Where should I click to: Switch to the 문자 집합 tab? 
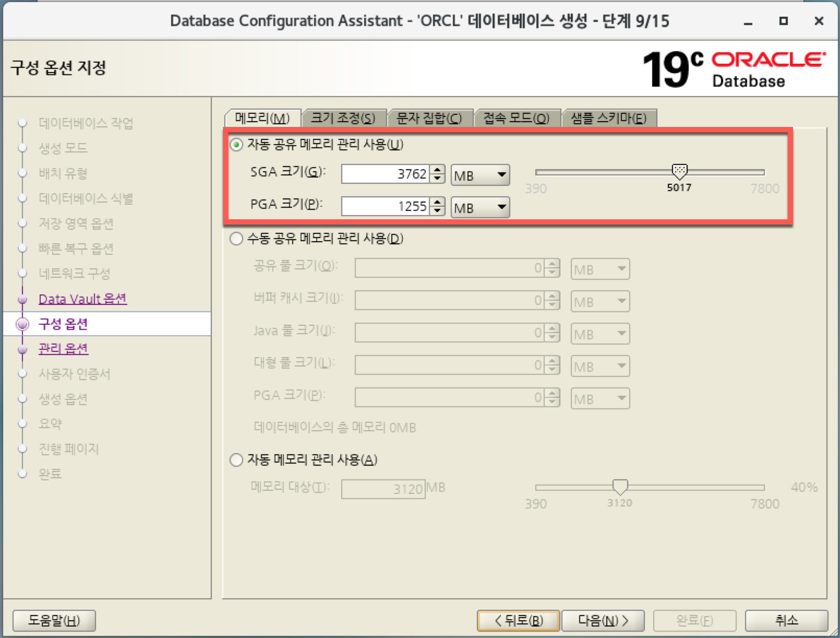coord(429,118)
